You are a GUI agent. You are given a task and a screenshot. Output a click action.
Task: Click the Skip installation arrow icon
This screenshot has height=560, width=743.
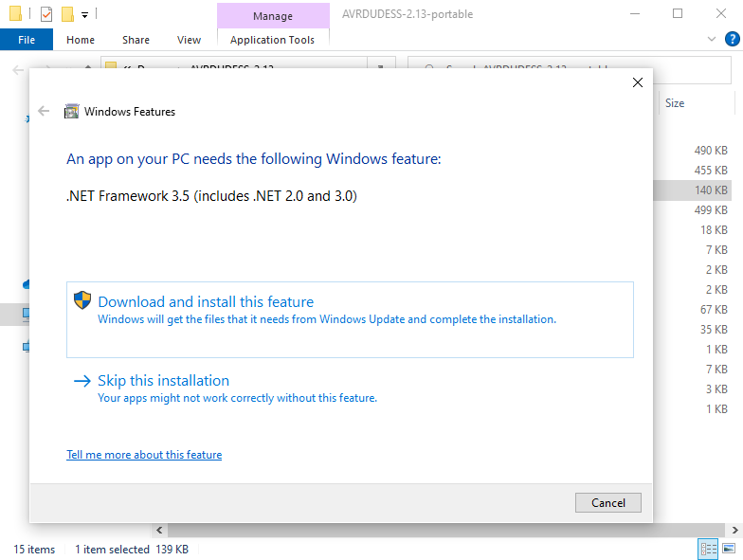tap(82, 381)
